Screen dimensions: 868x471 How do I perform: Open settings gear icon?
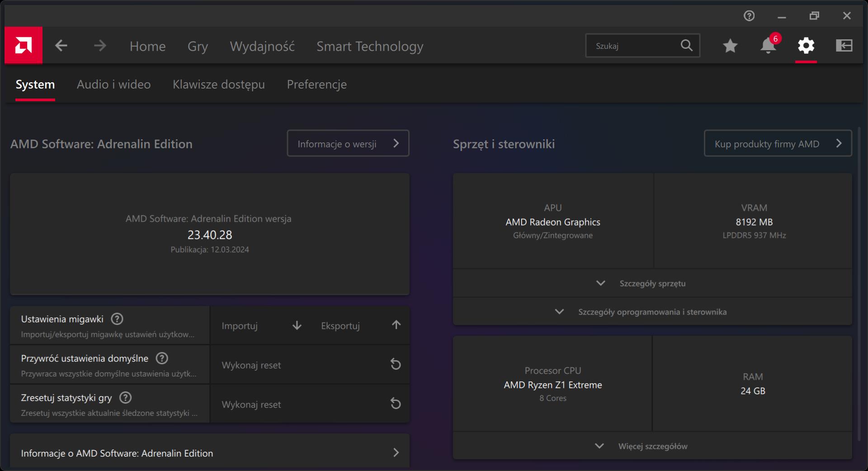coord(806,46)
